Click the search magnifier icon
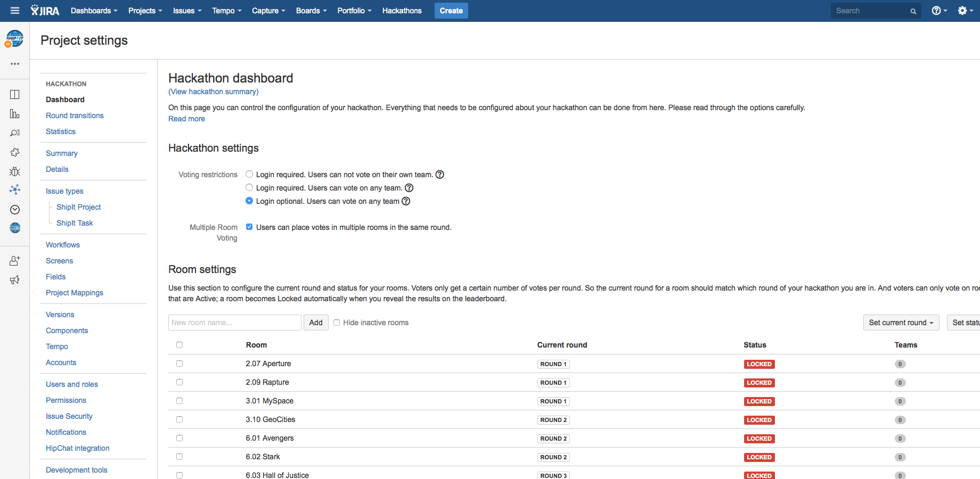Image resolution: width=980 pixels, height=479 pixels. point(913,11)
